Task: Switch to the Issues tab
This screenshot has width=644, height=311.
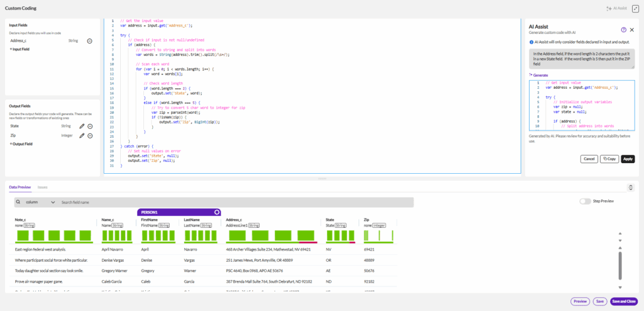Action: pos(42,187)
